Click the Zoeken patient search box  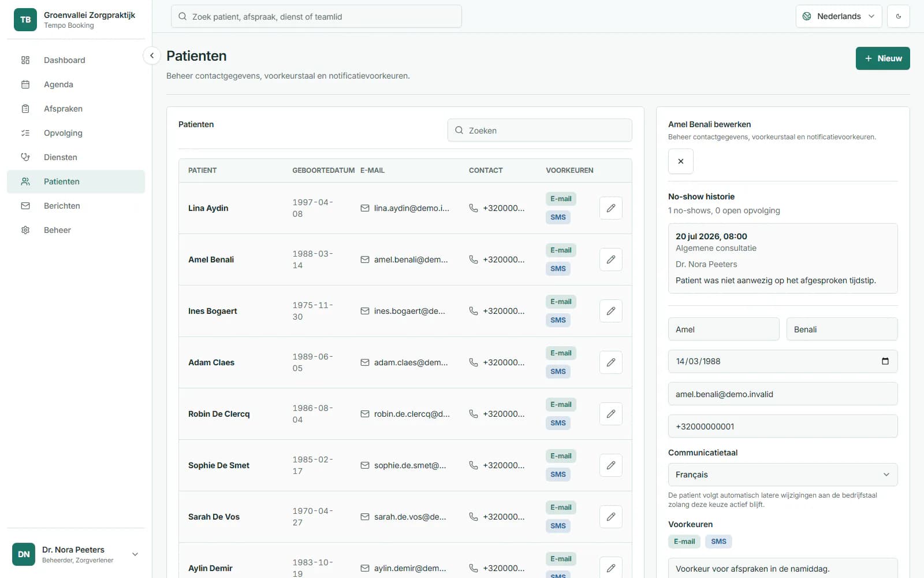click(x=540, y=131)
